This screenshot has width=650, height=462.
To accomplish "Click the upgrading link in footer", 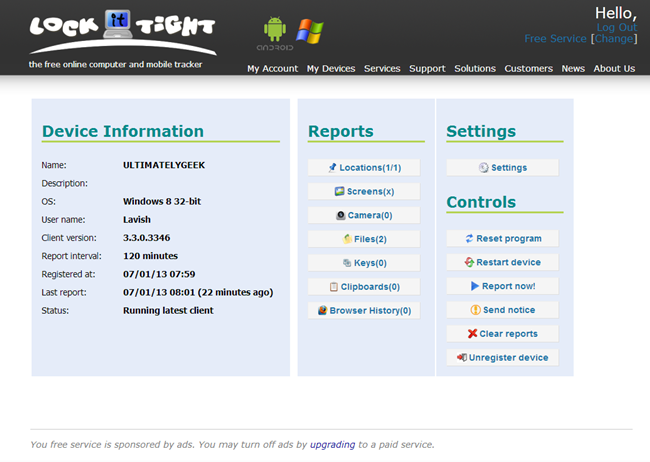I will click(x=332, y=445).
